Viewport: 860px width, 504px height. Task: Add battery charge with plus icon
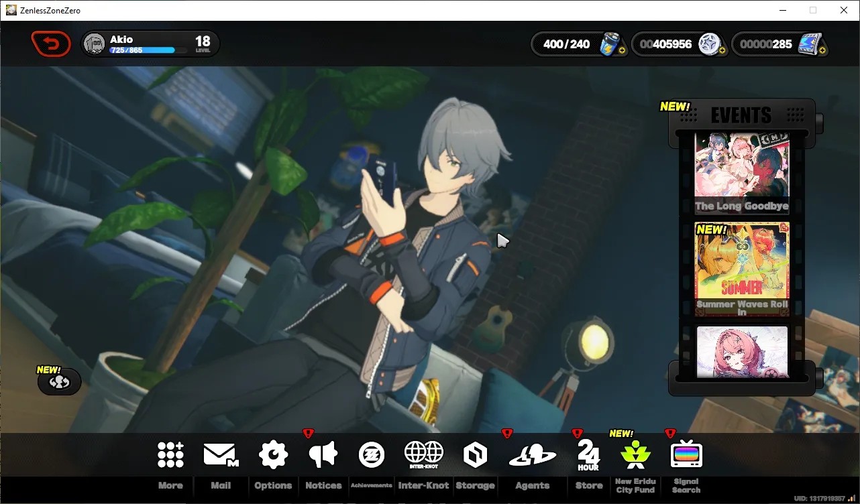623,50
